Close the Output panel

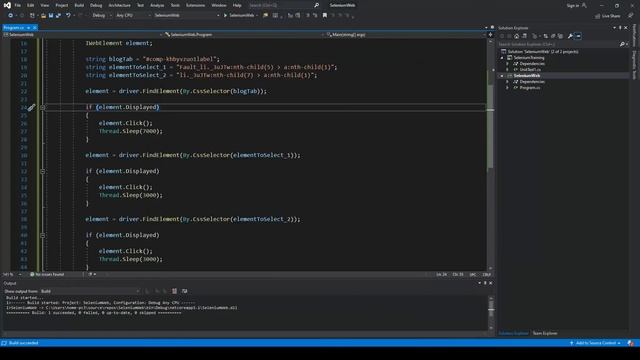coord(491,283)
